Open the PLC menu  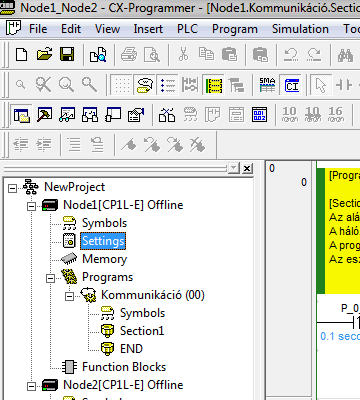point(187,29)
